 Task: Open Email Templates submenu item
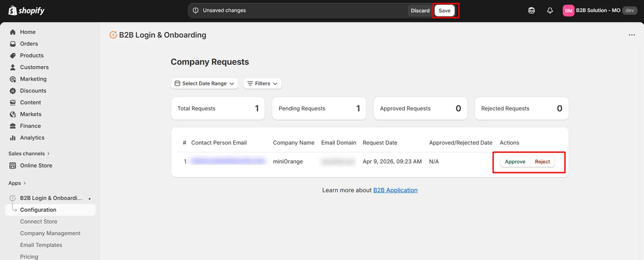click(x=41, y=245)
